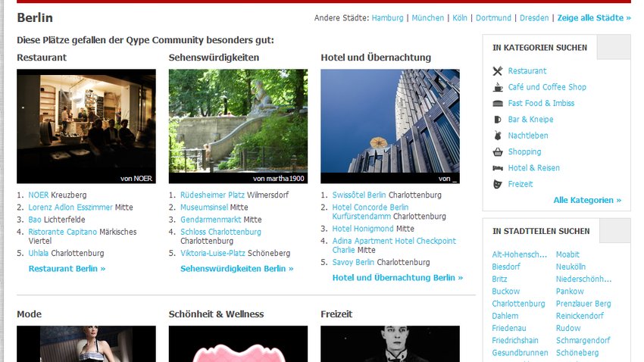
Task: Click the coffee cup Café icon
Action: click(x=497, y=87)
